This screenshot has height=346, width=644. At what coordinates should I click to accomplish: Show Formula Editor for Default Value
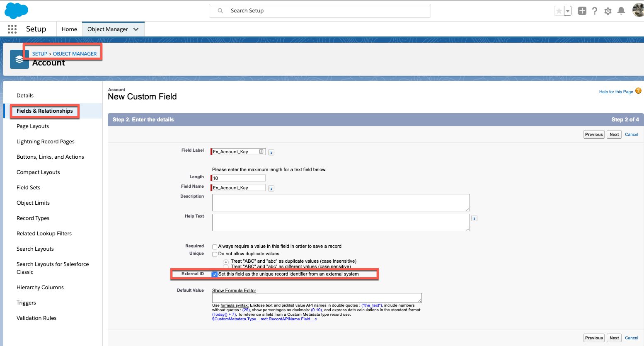point(234,290)
